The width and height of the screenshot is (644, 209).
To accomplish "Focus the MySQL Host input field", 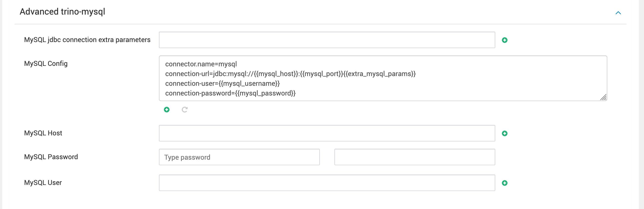I will point(327,133).
